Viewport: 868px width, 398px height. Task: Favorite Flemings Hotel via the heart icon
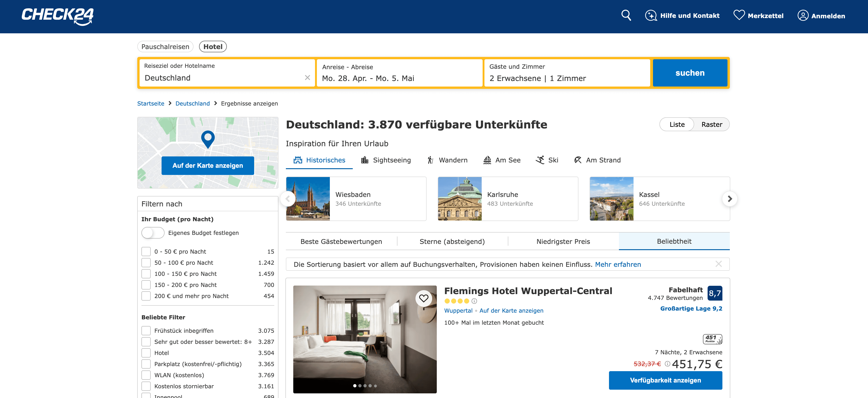(x=424, y=298)
